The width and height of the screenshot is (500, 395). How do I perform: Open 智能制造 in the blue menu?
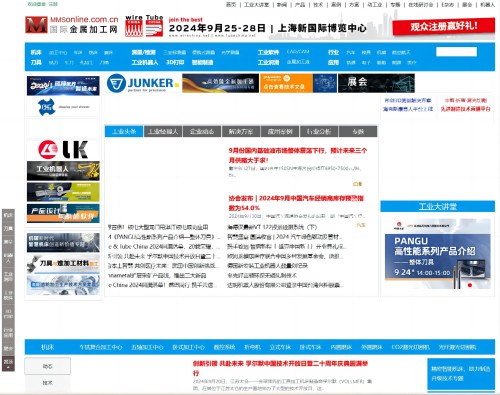point(202,62)
